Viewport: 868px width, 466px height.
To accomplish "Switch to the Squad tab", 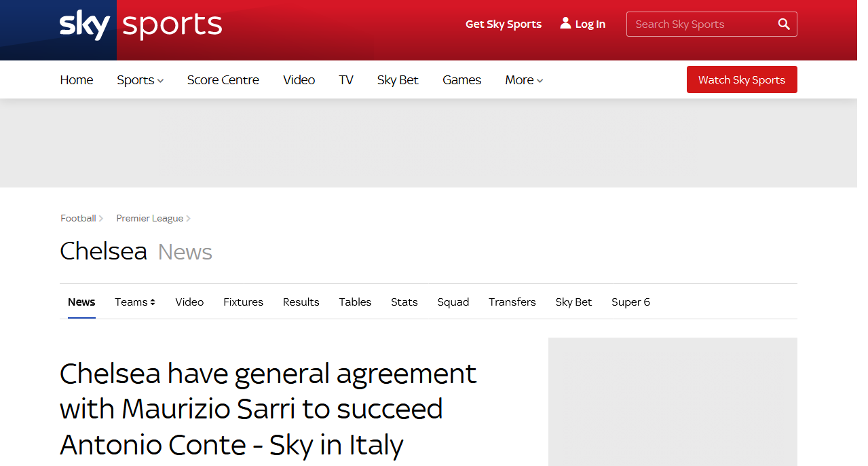I will pos(453,302).
